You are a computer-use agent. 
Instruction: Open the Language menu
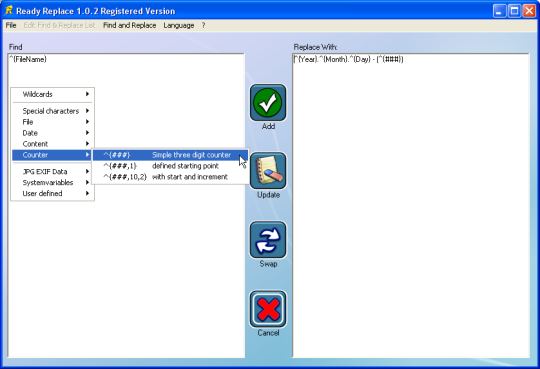(179, 25)
